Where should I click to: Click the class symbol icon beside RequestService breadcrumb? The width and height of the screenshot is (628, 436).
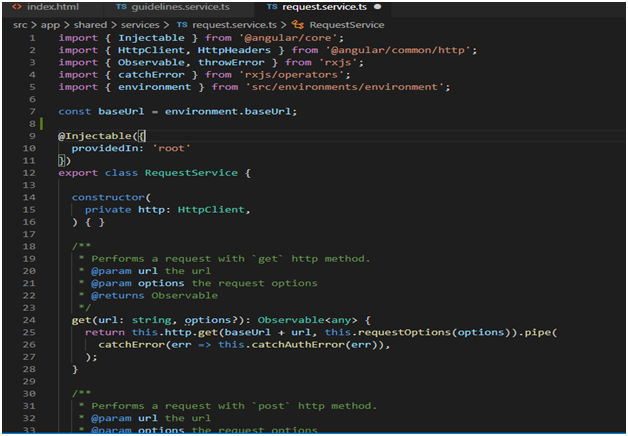298,25
